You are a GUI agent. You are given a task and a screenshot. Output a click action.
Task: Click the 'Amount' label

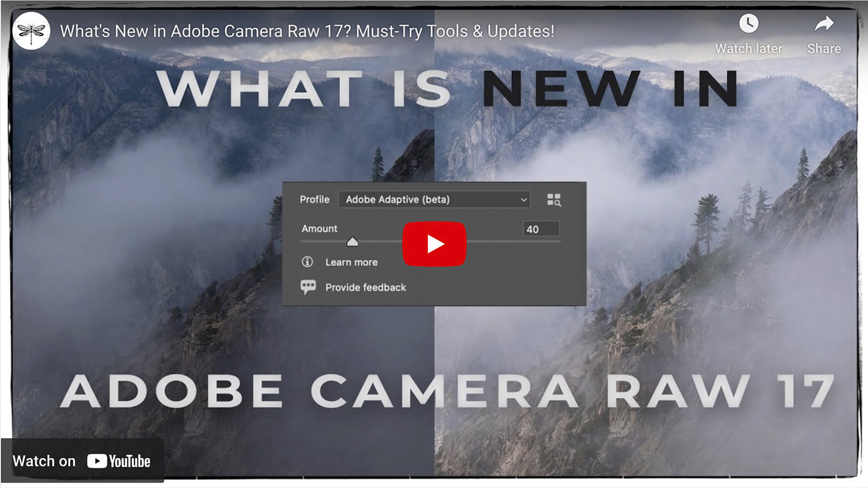[319, 228]
